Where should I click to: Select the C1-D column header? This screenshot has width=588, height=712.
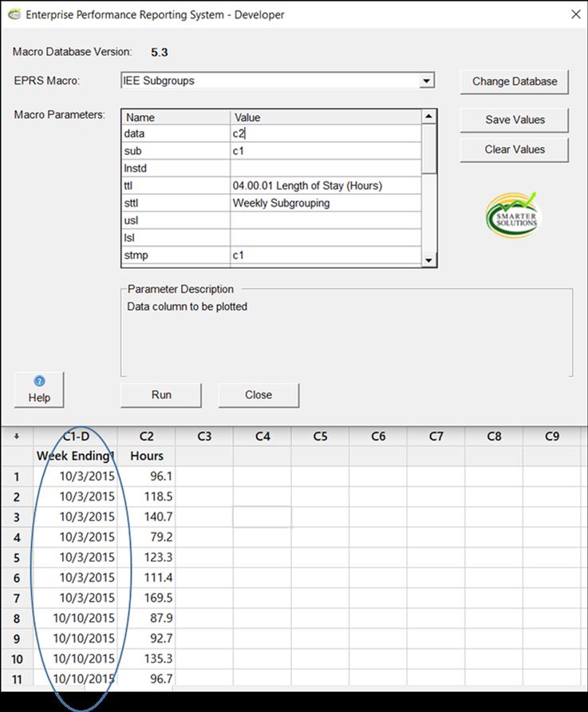76,437
